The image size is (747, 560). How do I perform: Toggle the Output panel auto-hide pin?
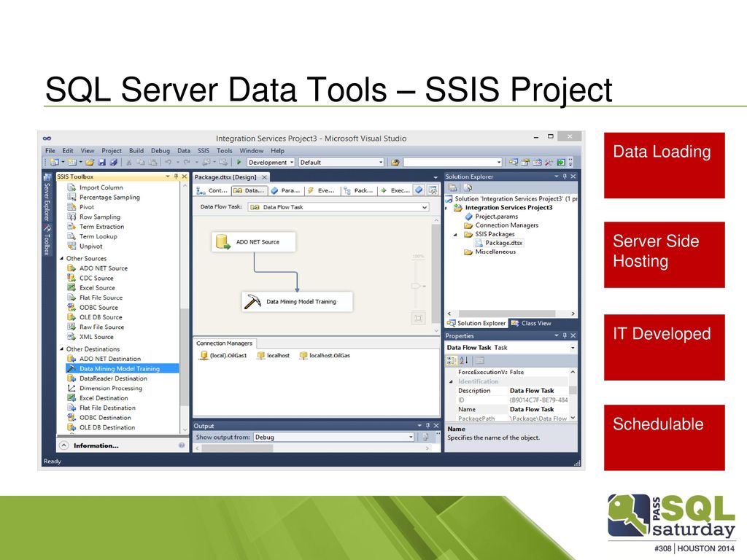tap(427, 426)
